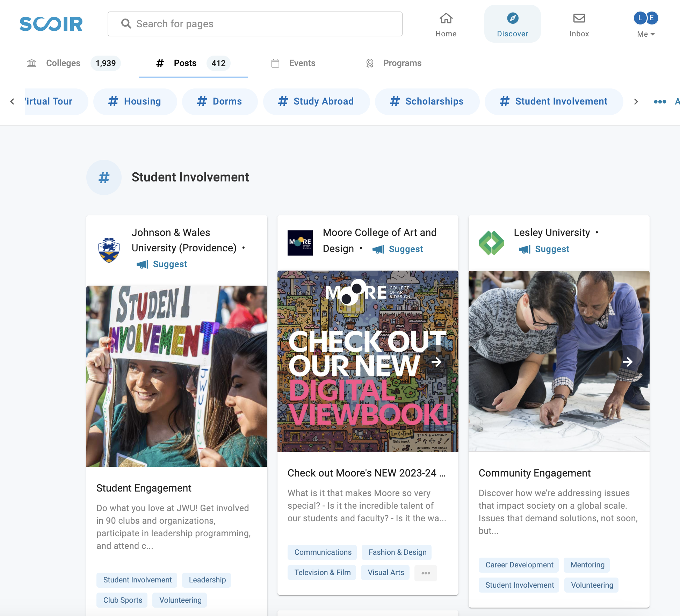
Task: Click the Events calendar icon
Action: point(275,63)
